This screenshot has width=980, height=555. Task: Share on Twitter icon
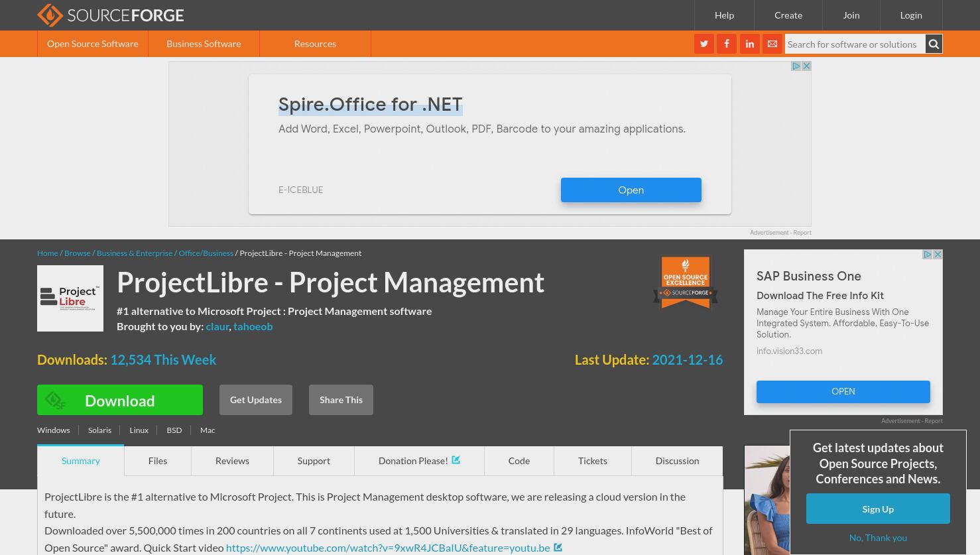click(704, 44)
